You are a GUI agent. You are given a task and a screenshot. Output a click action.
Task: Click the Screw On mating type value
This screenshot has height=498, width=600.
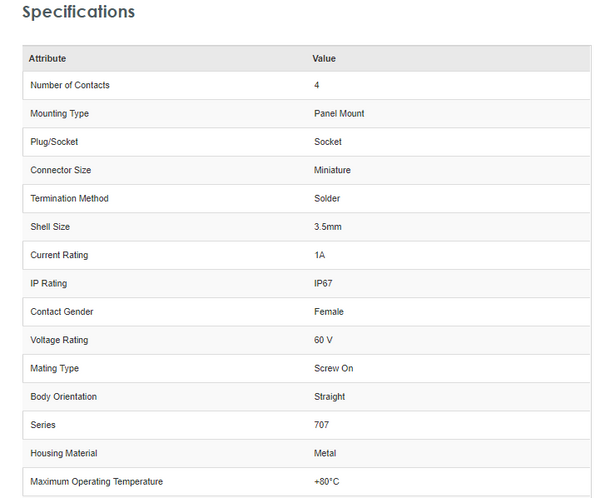tap(333, 369)
